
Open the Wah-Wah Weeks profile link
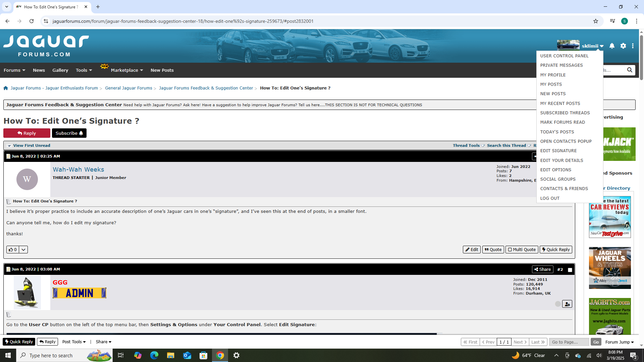point(78,170)
